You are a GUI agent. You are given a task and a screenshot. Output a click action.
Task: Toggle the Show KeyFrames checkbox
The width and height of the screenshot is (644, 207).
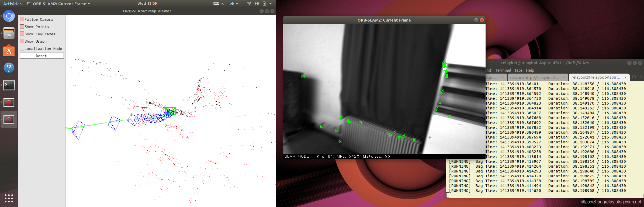click(x=22, y=34)
